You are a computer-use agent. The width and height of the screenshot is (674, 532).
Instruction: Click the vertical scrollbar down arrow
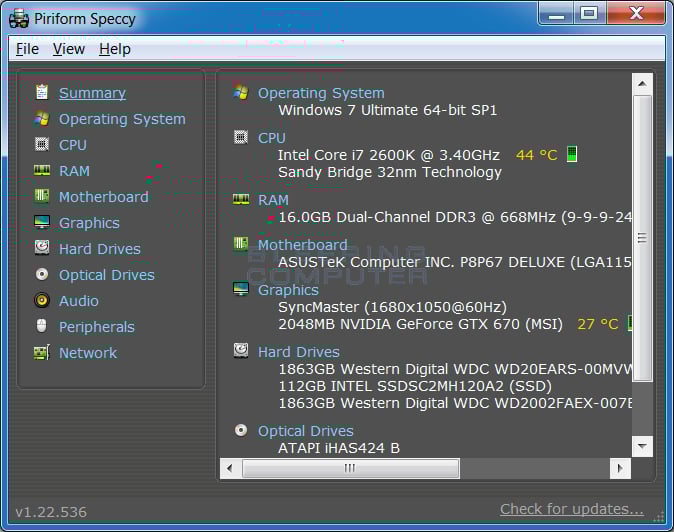coord(643,446)
